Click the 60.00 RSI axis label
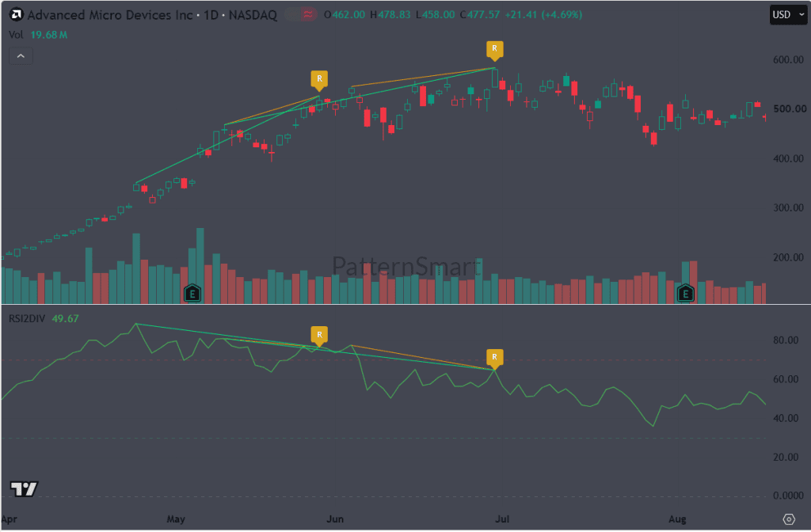 point(786,379)
